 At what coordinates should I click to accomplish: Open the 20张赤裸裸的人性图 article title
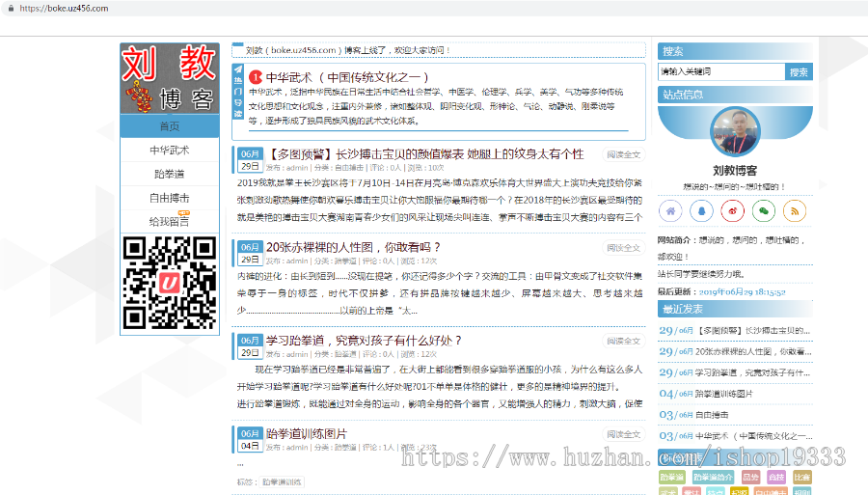tap(353, 247)
